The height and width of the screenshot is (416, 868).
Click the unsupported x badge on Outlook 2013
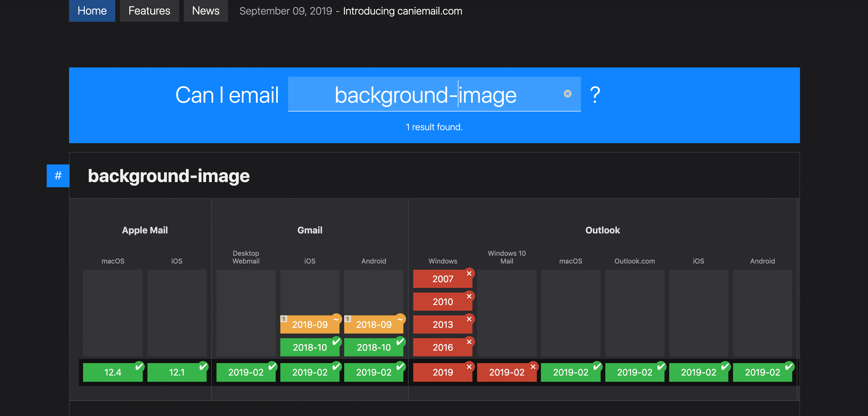tap(469, 319)
